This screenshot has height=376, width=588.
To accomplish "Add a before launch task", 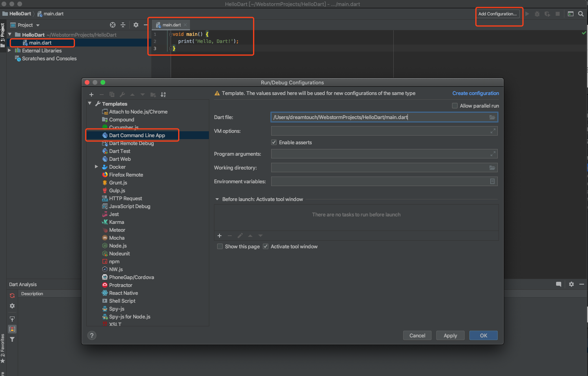I will (x=220, y=236).
